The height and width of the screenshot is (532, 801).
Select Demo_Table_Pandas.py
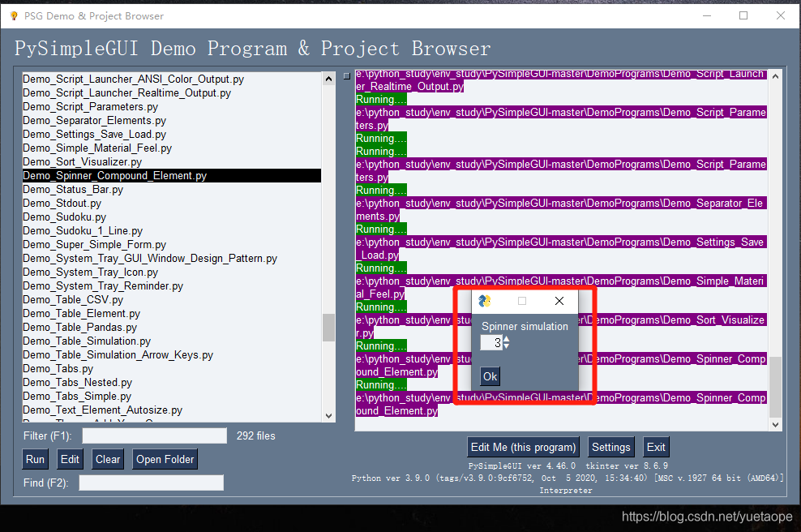tap(172, 328)
